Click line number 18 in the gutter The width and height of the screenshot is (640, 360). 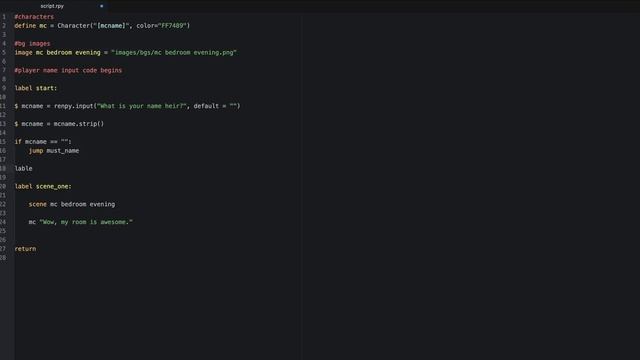[x=3, y=169]
